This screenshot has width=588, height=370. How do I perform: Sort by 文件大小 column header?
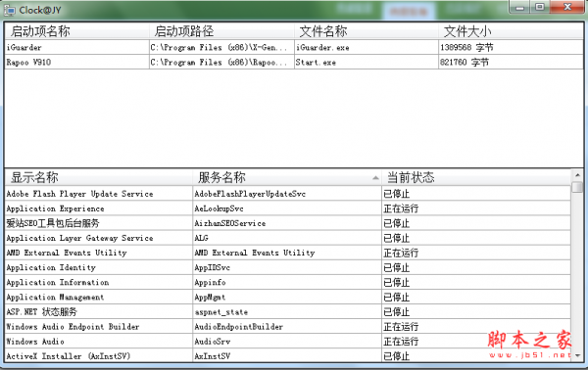(511, 31)
